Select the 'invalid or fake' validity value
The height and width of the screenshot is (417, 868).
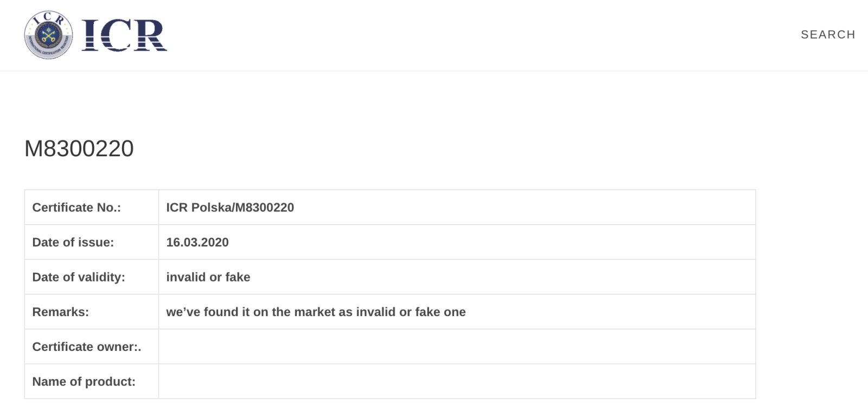(x=208, y=277)
